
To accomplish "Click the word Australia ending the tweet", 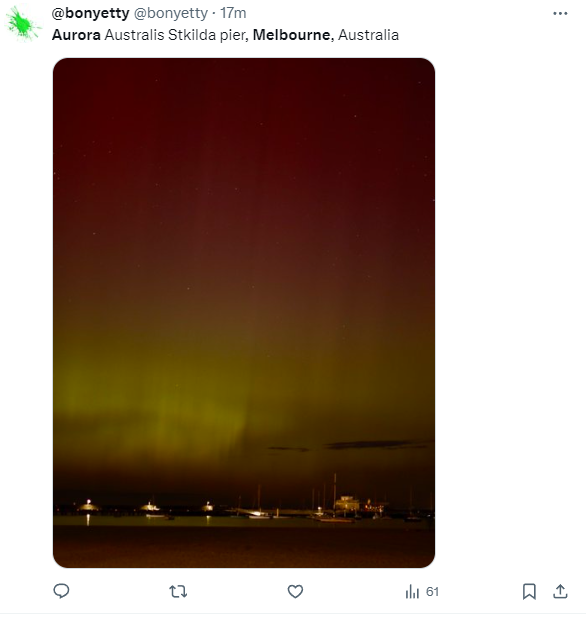I will [368, 35].
